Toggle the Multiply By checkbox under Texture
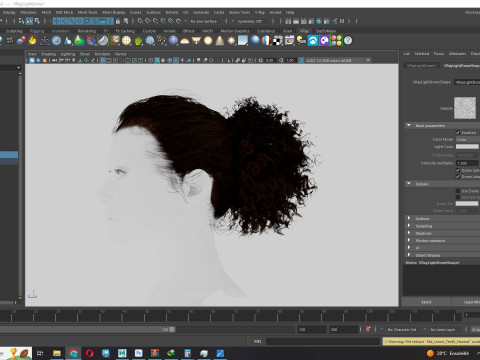The width and height of the screenshot is (480, 360). coord(458,197)
